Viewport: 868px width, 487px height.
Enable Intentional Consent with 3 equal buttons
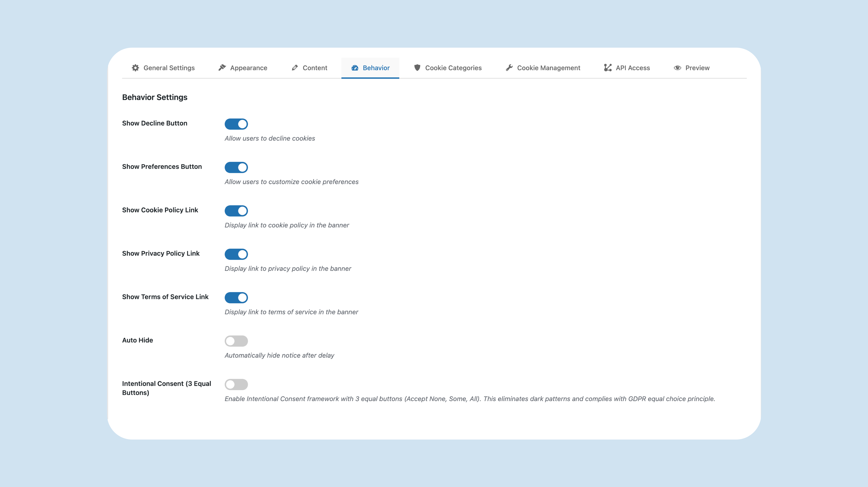click(236, 384)
